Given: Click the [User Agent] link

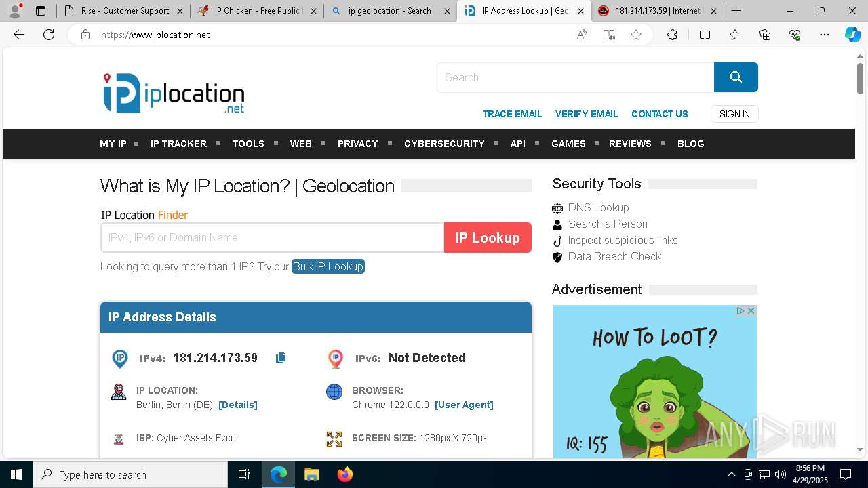Looking at the screenshot, I should [464, 405].
